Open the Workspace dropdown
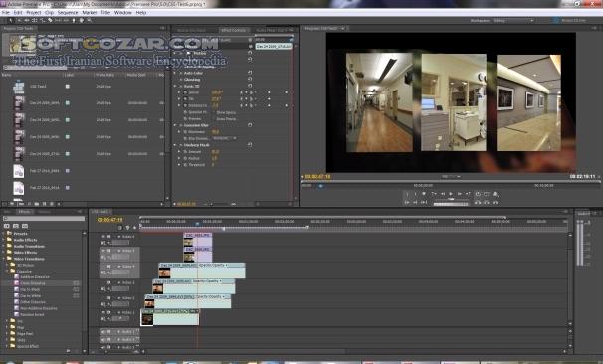This screenshot has width=603, height=364. 513,20
